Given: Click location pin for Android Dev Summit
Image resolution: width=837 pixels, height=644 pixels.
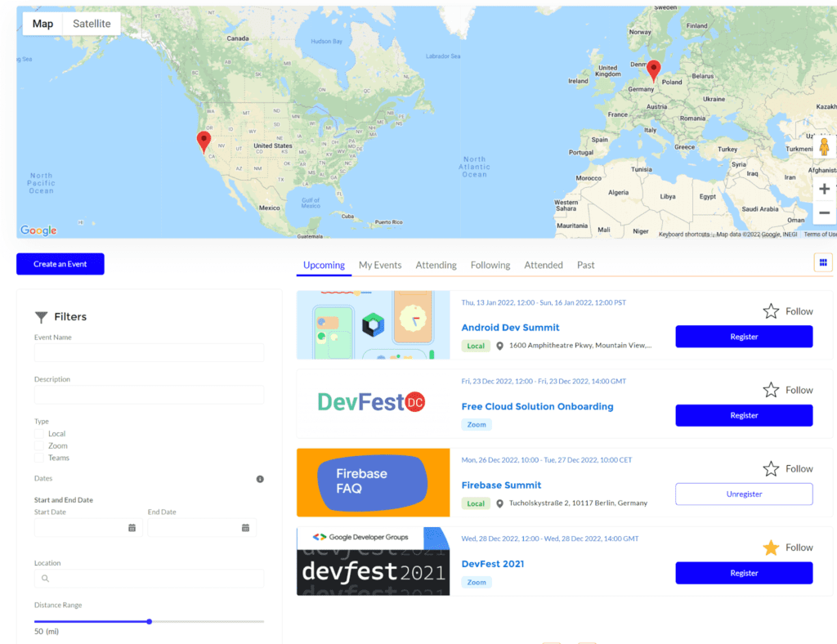Looking at the screenshot, I should [x=499, y=346].
